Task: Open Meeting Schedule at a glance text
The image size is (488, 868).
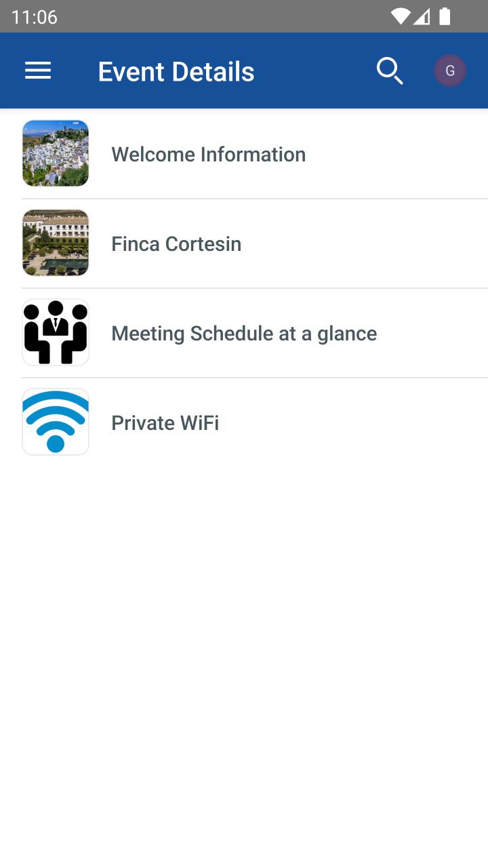Action: (x=244, y=334)
